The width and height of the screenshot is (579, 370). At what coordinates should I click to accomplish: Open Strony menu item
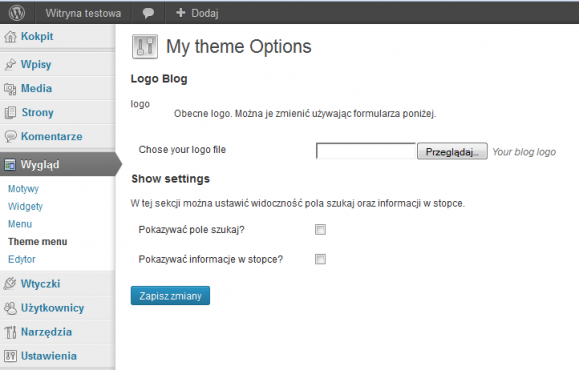(x=38, y=112)
